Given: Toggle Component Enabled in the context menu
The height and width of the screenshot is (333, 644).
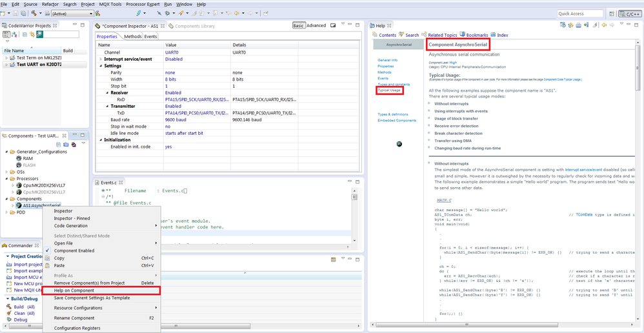Looking at the screenshot, I should point(74,250).
